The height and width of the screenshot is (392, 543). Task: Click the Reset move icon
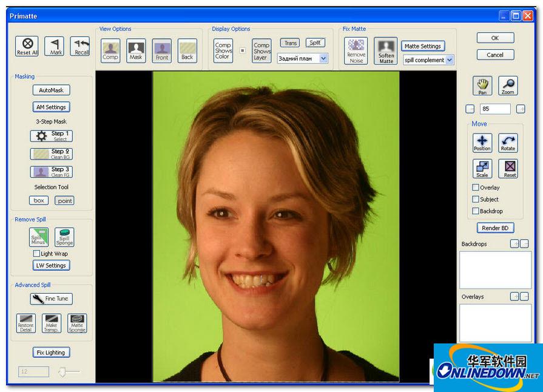508,169
